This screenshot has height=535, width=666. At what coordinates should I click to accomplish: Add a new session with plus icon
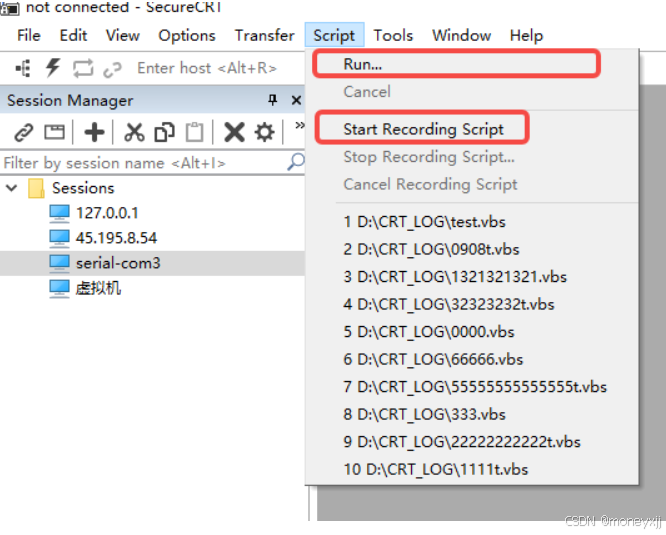click(94, 132)
